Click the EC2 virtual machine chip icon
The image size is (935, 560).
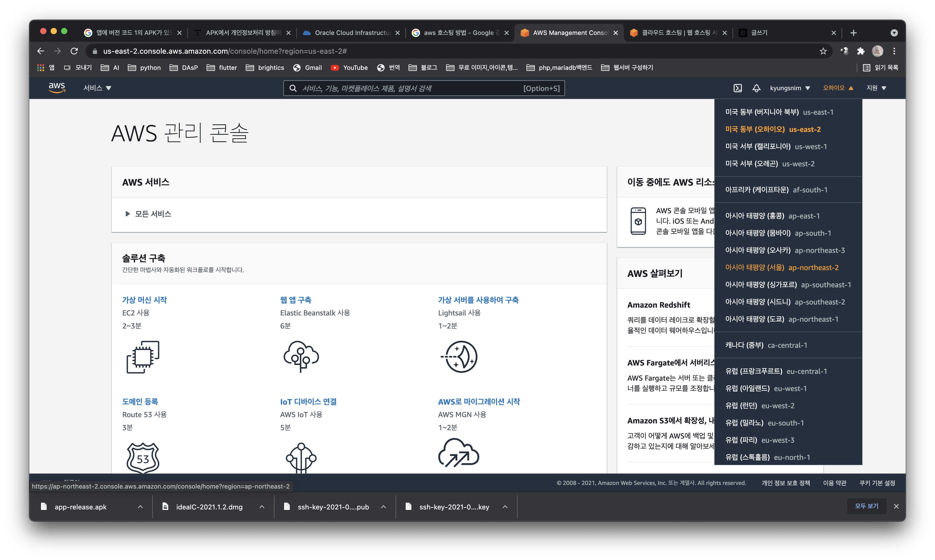click(143, 357)
